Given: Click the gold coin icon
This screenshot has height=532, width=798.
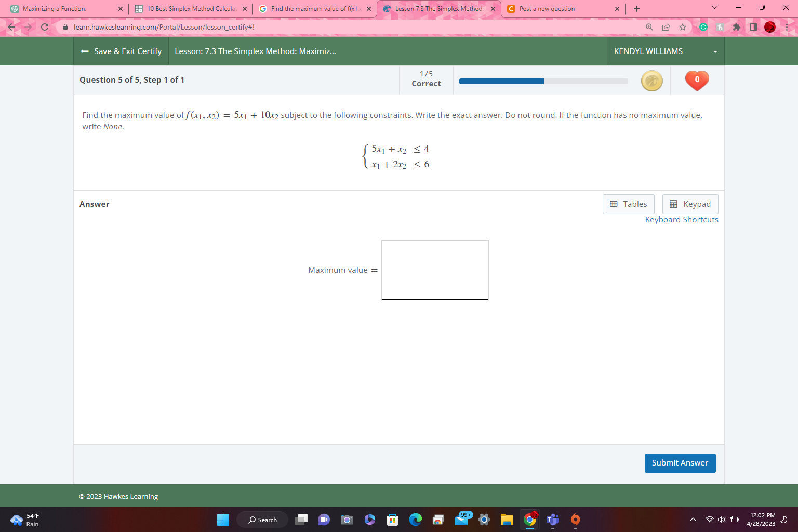Looking at the screenshot, I should pos(652,81).
